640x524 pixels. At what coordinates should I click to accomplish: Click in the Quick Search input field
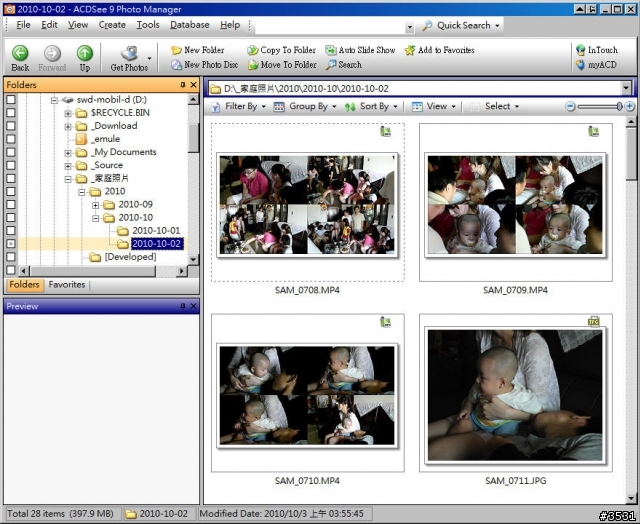coord(330,26)
